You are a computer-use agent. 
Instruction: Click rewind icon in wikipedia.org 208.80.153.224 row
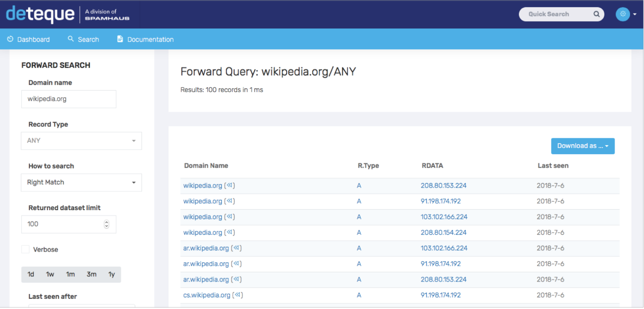coord(230,186)
